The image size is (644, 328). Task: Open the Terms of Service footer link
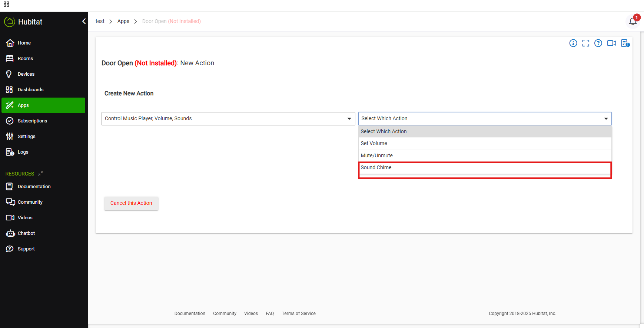(x=299, y=314)
